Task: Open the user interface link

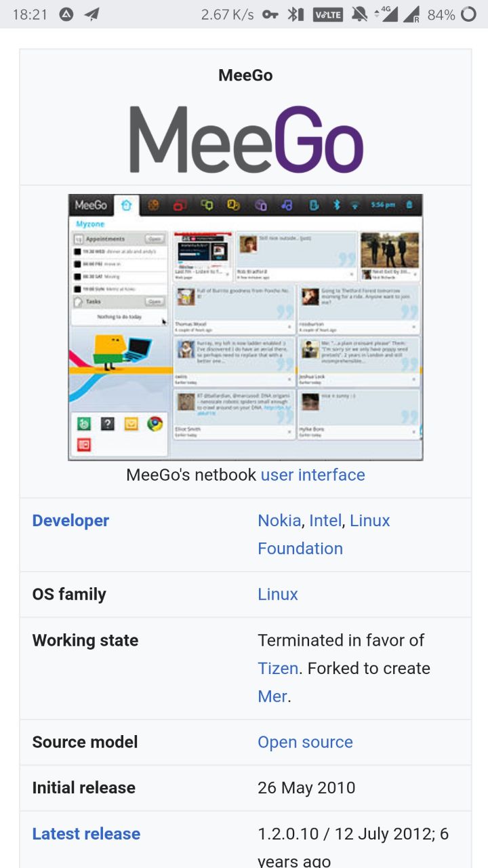Action: [x=312, y=475]
